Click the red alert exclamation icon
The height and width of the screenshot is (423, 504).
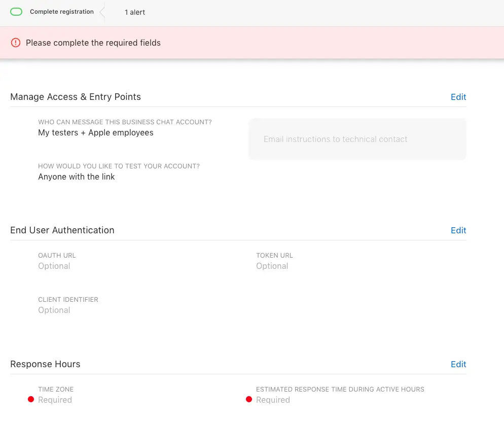click(x=16, y=43)
